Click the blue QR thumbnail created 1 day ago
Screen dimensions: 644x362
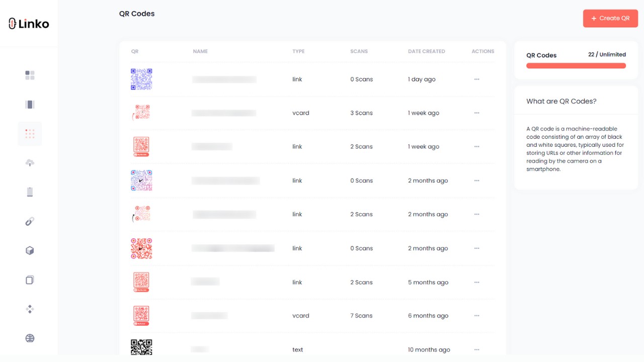141,79
